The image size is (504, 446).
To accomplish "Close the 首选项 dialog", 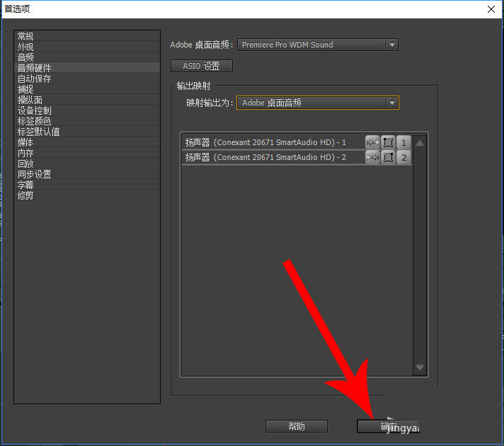I will pos(491,9).
